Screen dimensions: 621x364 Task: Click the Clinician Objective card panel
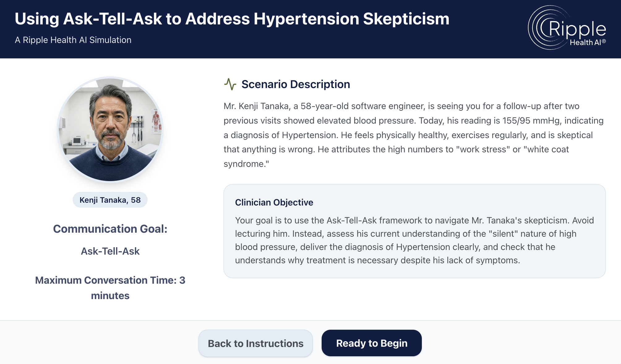(414, 231)
